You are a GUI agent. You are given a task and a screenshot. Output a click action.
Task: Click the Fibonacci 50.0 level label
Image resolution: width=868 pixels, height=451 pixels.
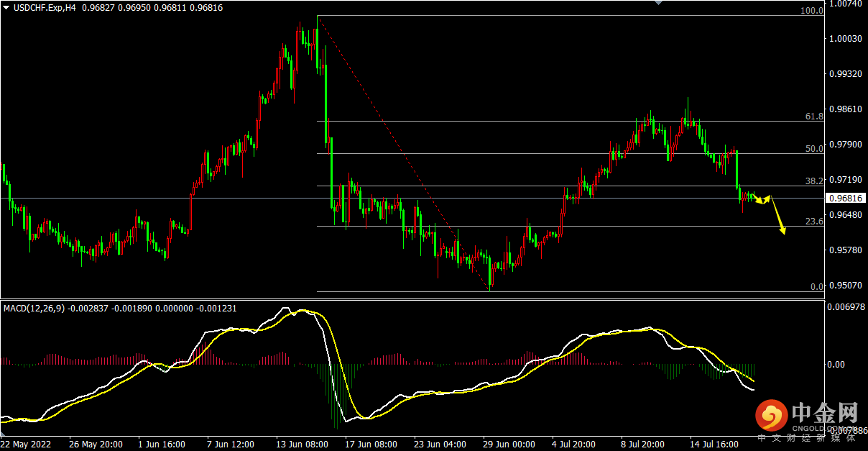tap(814, 148)
